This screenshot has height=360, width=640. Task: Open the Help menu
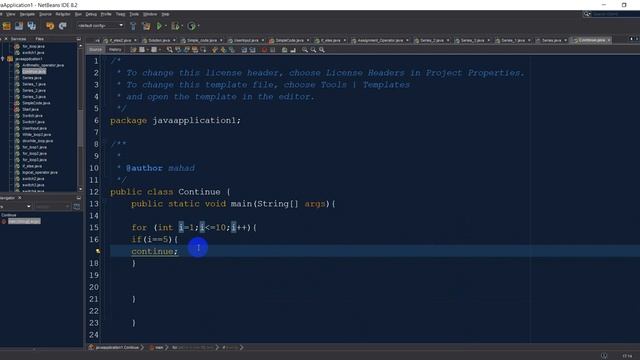click(x=165, y=14)
